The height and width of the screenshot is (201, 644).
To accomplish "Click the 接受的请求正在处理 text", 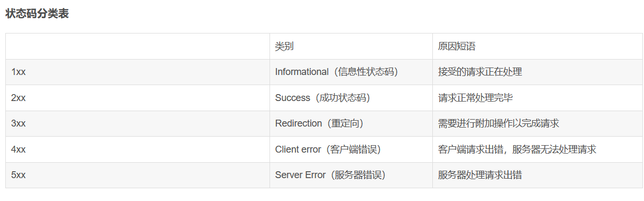I will 480,72.
